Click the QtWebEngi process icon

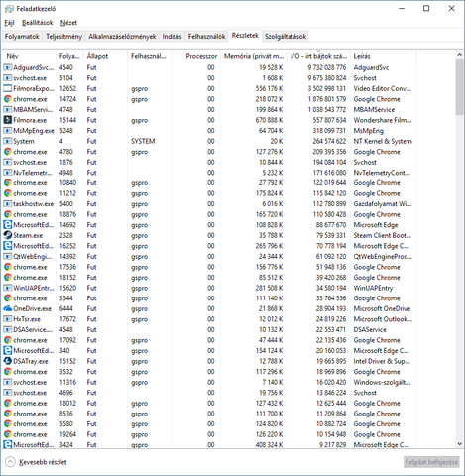click(7, 256)
